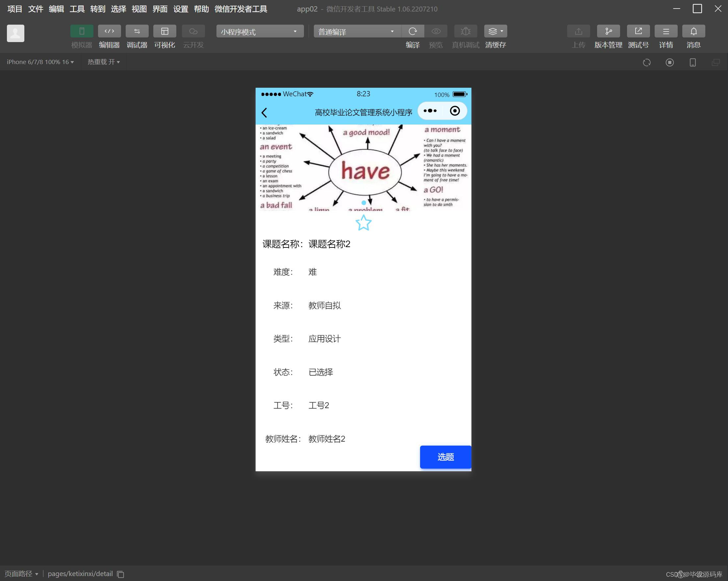The width and height of the screenshot is (728, 581).
Task: Open the 设置 menu
Action: click(181, 9)
